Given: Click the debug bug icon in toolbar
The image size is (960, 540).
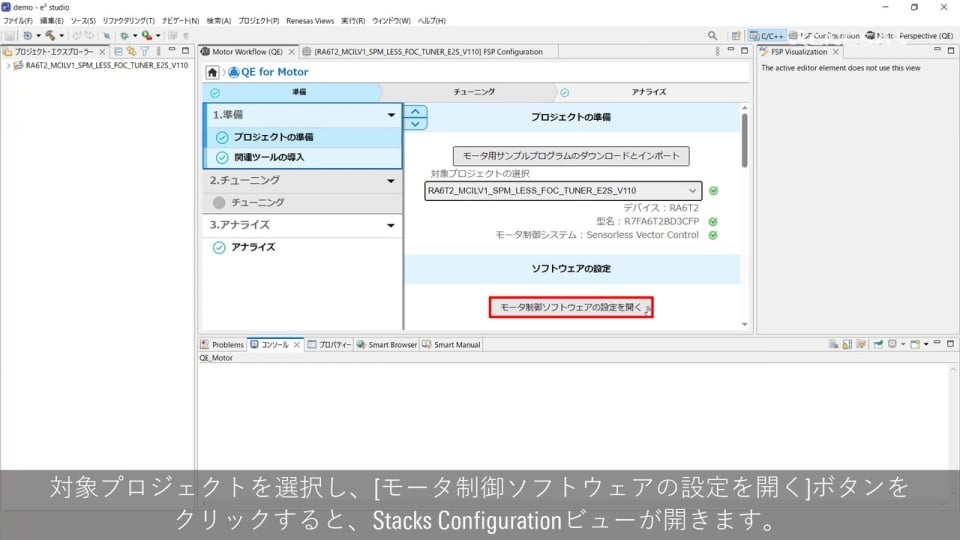Looking at the screenshot, I should pos(123,35).
